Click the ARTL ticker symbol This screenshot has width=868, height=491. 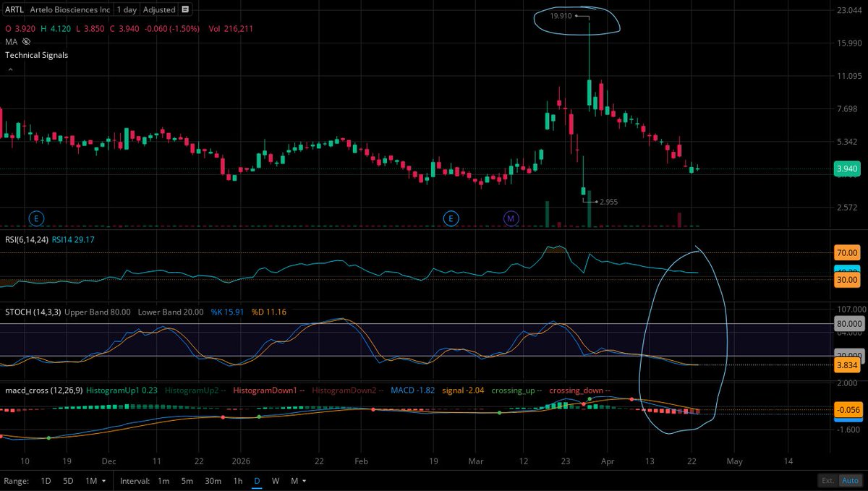tap(14, 9)
